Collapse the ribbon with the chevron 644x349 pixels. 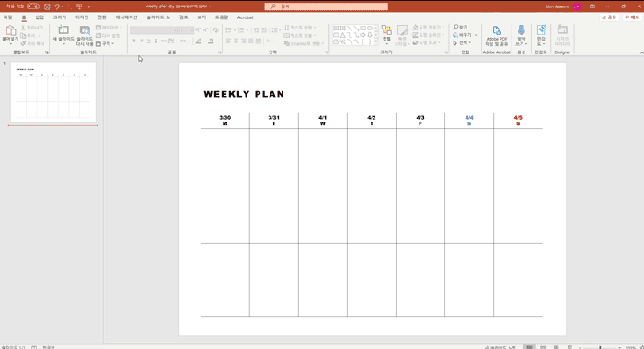(x=641, y=53)
